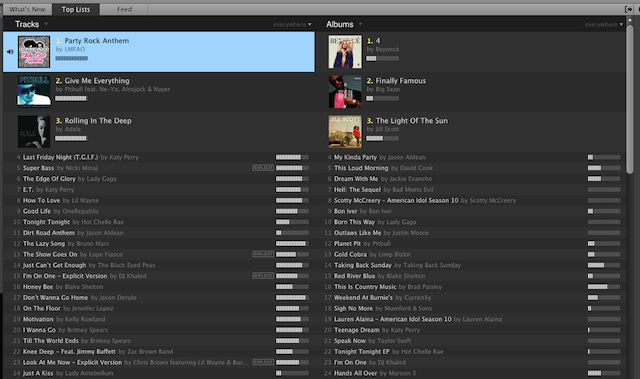The image size is (640, 379).
Task: Switch to the What's New tab
Action: coord(27,9)
